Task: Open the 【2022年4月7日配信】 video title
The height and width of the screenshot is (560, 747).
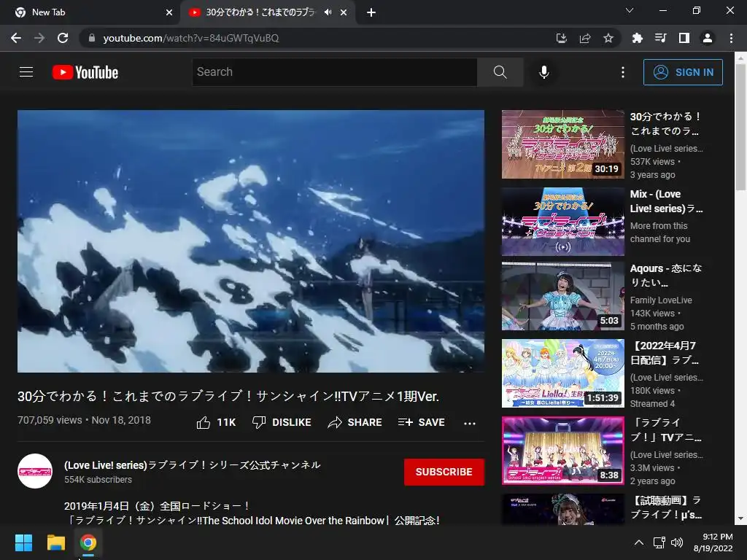Action: pos(665,353)
